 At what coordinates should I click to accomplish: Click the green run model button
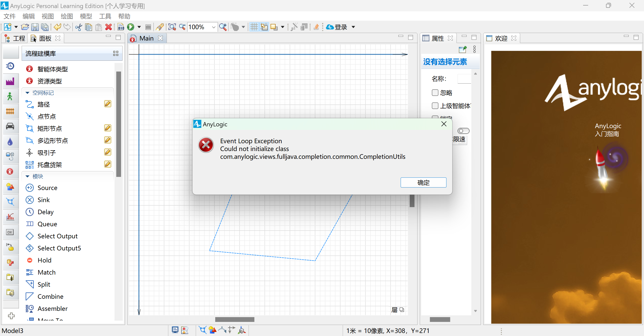pos(131,27)
